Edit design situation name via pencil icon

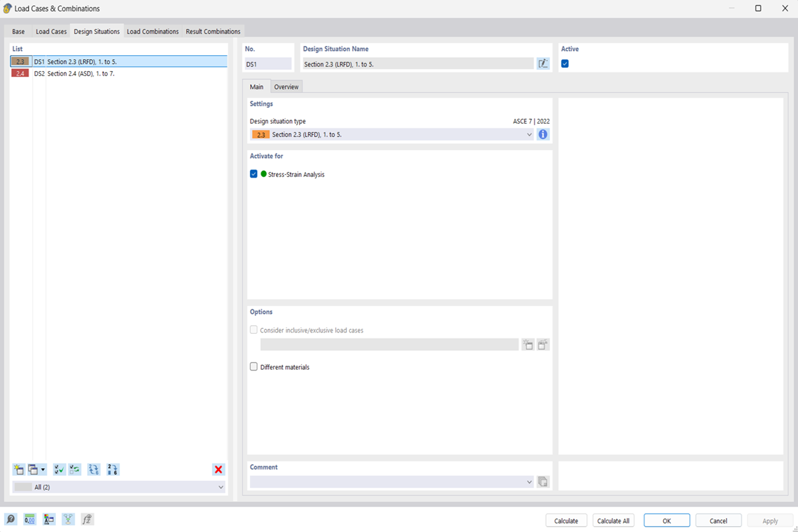click(x=543, y=64)
